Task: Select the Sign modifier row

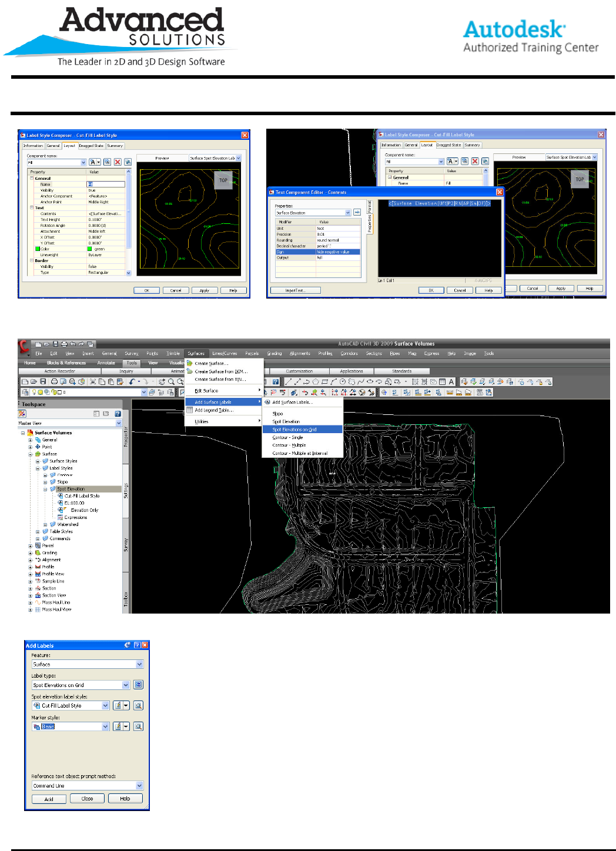Action: coord(318,252)
